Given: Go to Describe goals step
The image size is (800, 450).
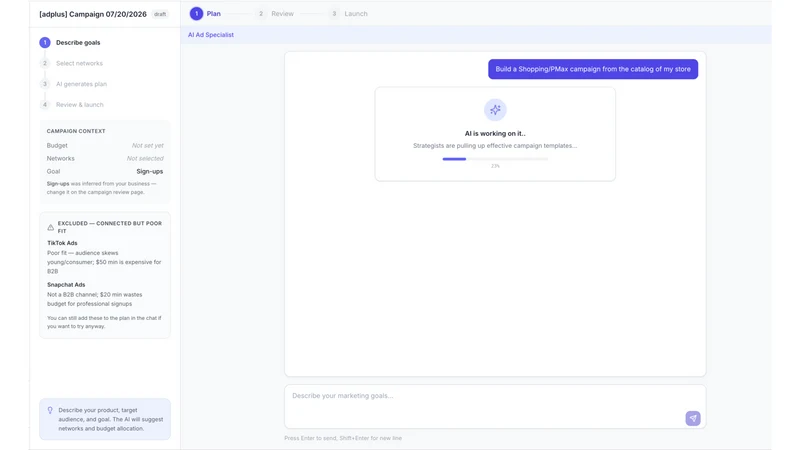Looking at the screenshot, I should click(78, 42).
